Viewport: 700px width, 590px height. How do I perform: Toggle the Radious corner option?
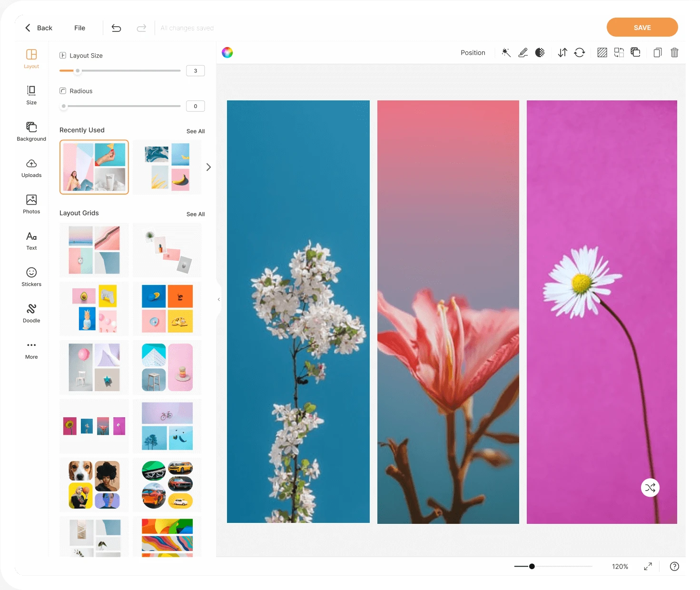[63, 90]
